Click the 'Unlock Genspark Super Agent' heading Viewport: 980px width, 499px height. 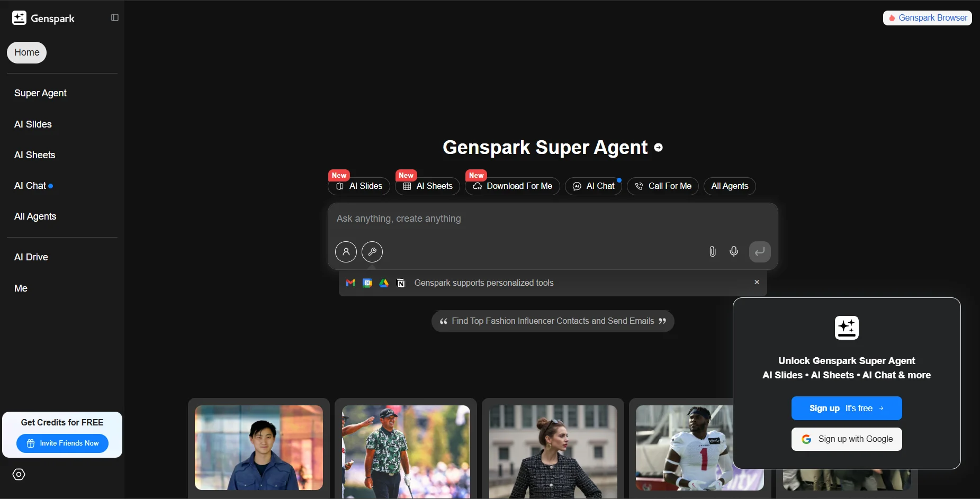pyautogui.click(x=847, y=361)
